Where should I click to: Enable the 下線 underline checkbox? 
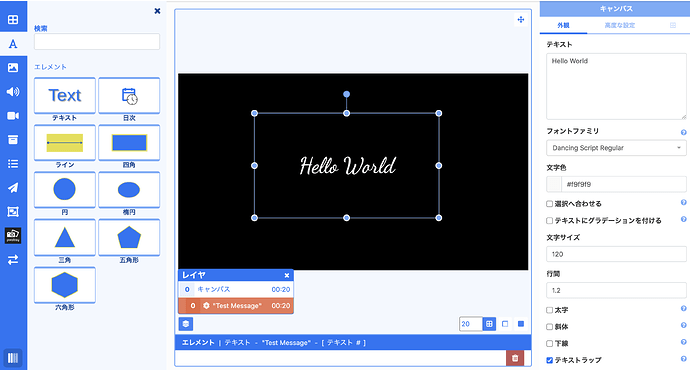click(x=549, y=344)
